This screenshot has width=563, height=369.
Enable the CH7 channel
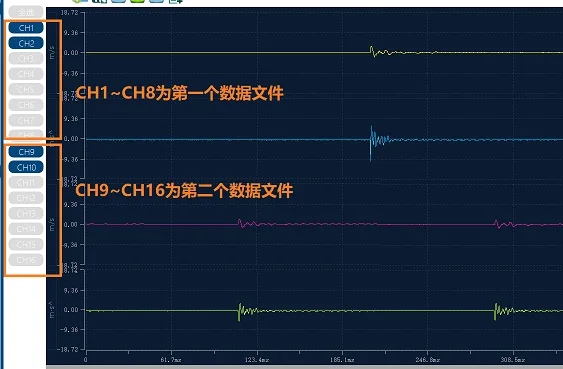[26, 120]
